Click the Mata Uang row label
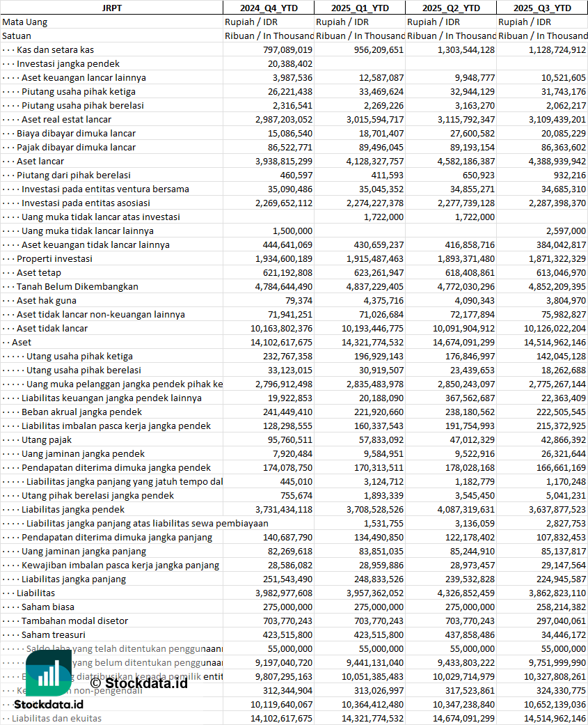Viewport: 588px width, 725px height. (x=24, y=22)
